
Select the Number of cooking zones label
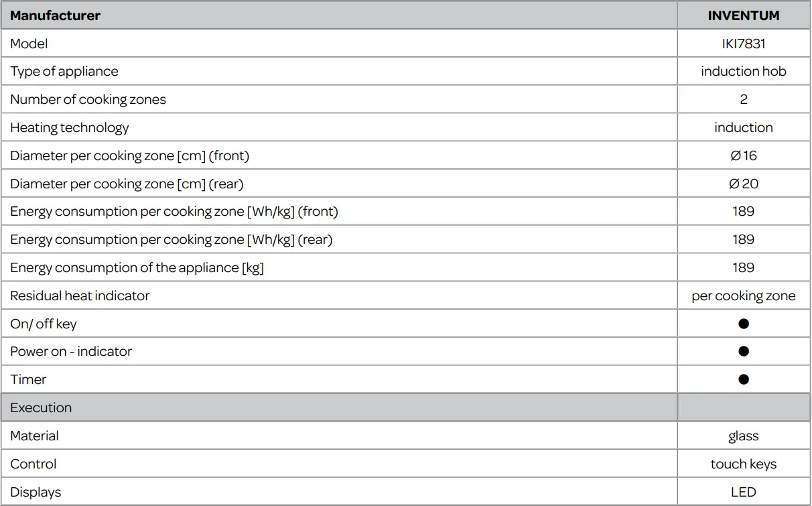point(88,100)
